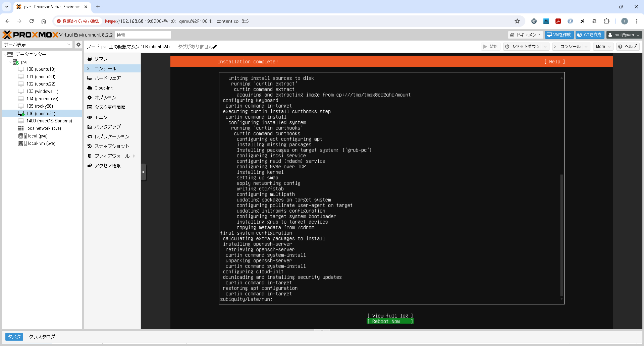
Task: Close the pve Proxmox browser tab
Action: coord(86,7)
